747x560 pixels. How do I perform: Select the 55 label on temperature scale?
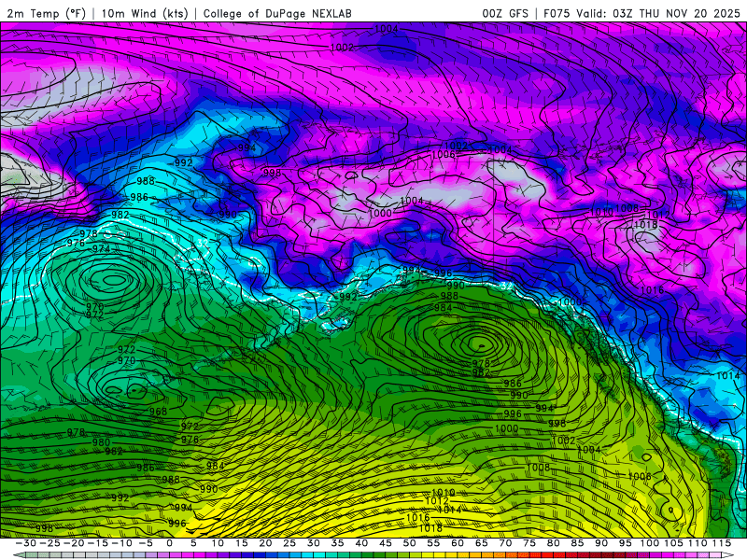point(433,543)
